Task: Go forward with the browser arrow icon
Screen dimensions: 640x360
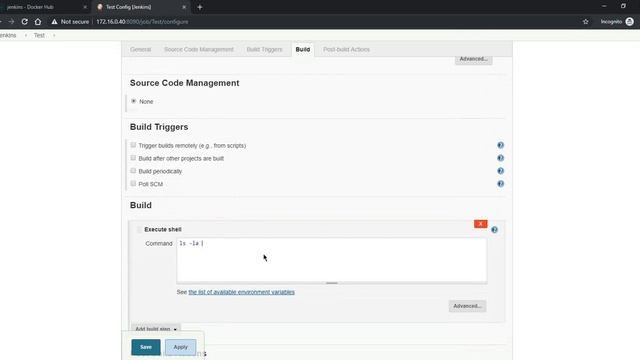Action: [11, 22]
